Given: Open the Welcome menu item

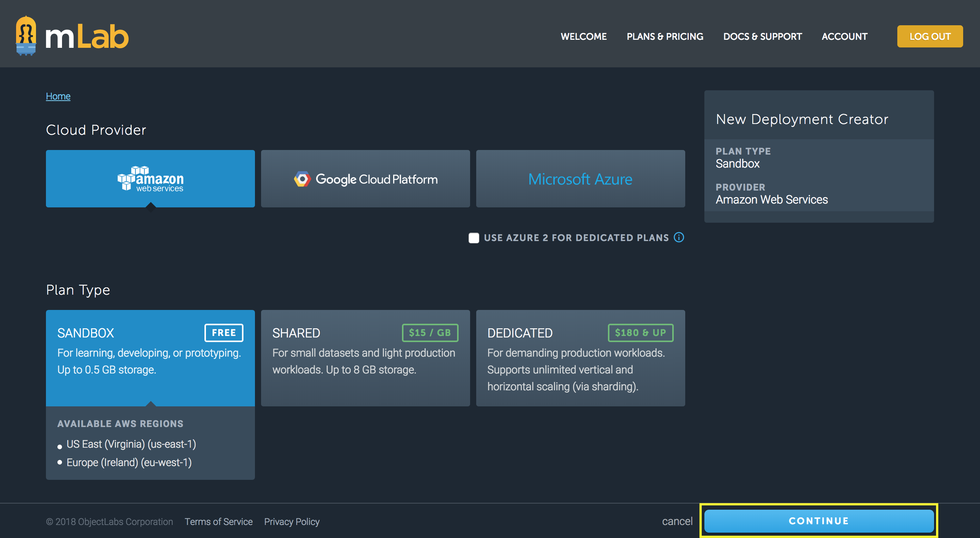Looking at the screenshot, I should [583, 36].
